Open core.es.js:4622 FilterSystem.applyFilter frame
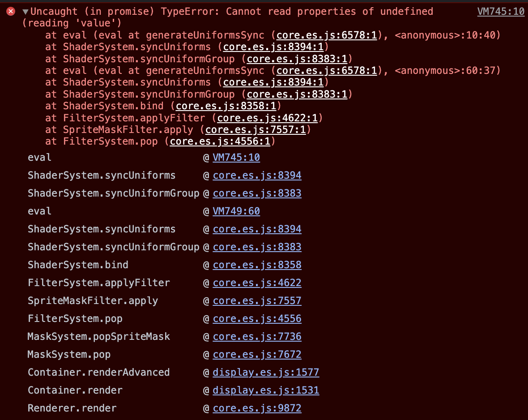This screenshot has width=528, height=420. [257, 283]
